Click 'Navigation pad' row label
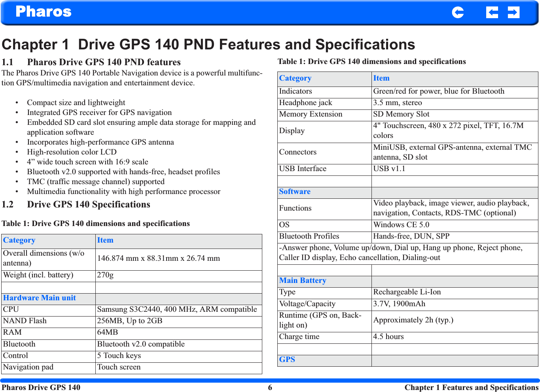Viewport: 540px width, 392px height. tap(28, 367)
